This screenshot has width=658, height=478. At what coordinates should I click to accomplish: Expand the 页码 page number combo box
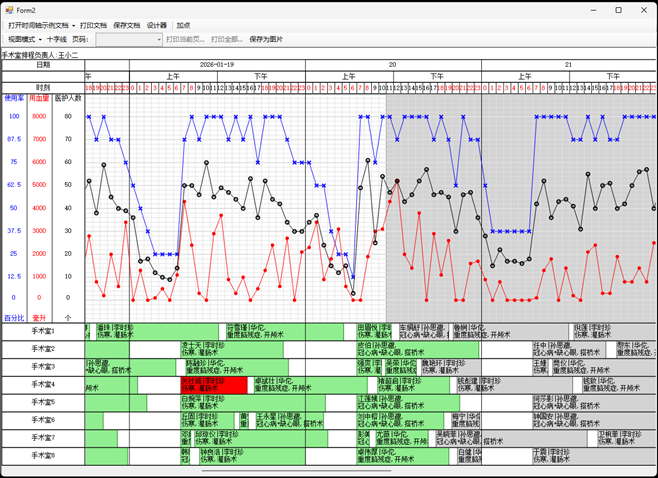[x=158, y=39]
